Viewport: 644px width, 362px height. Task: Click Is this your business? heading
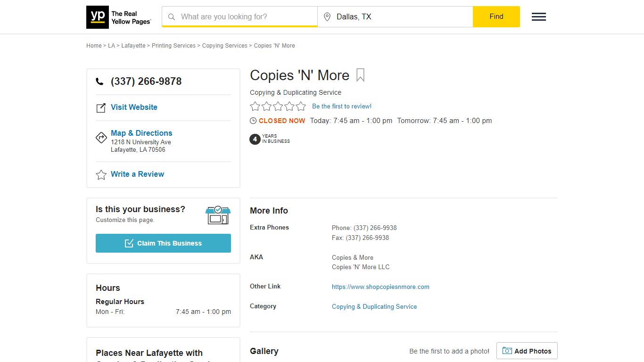[x=140, y=209]
